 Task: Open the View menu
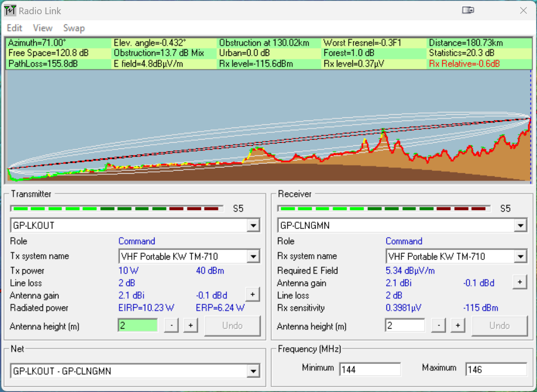coord(42,28)
